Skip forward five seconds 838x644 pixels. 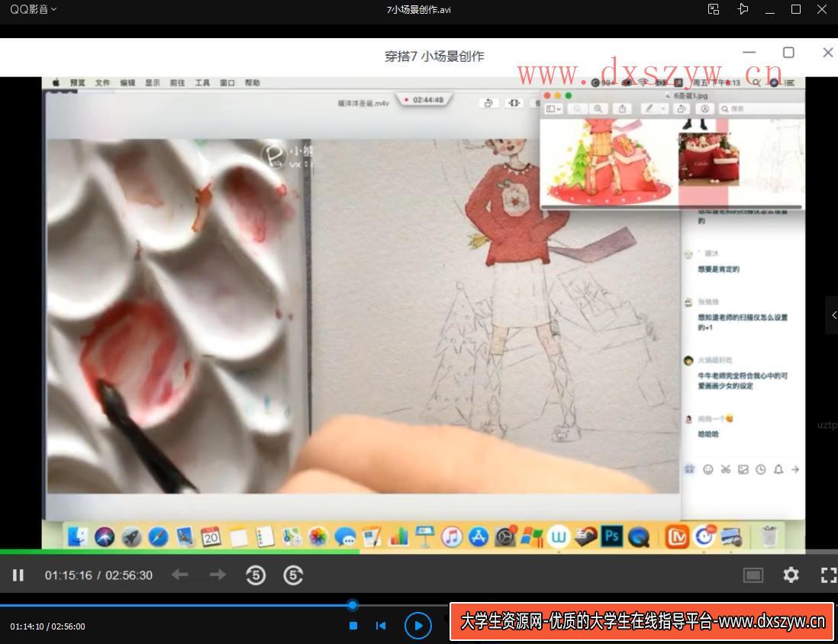tap(293, 575)
